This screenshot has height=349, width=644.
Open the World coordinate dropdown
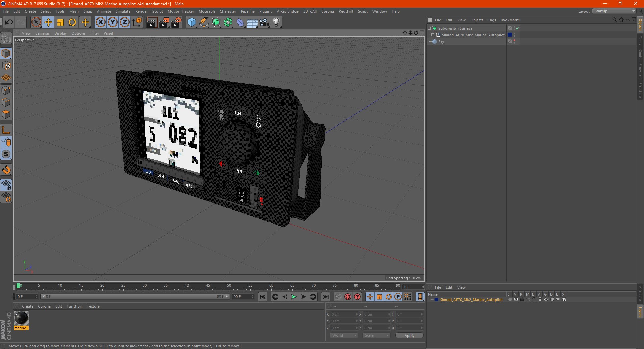(x=344, y=335)
